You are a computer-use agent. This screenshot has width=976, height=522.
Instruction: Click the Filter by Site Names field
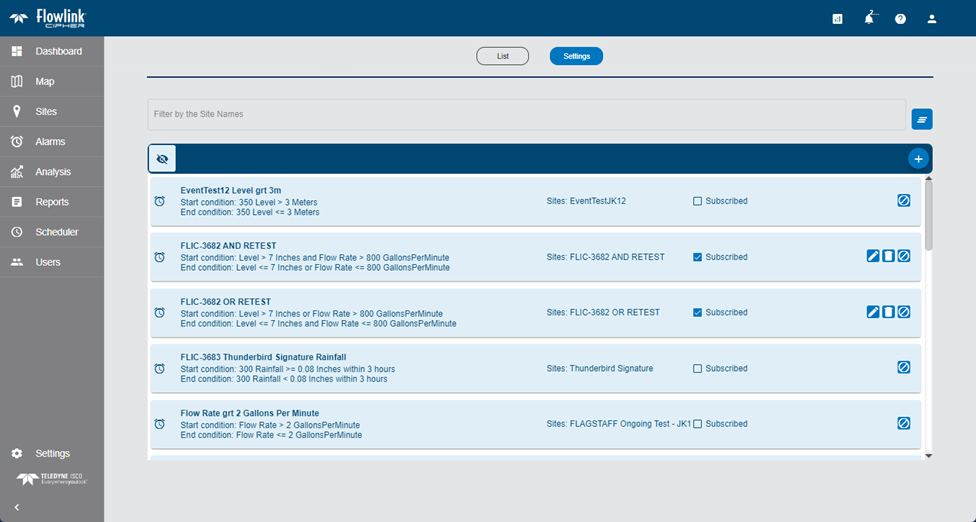526,114
